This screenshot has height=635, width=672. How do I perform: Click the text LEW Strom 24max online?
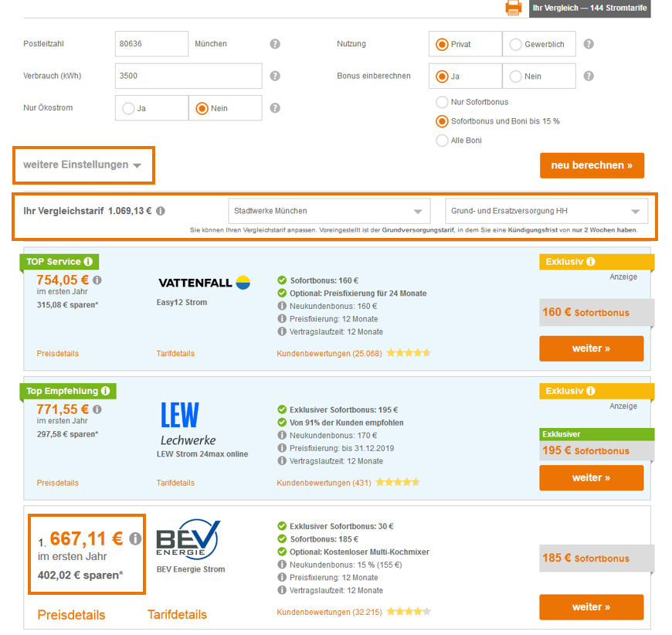[x=202, y=454]
